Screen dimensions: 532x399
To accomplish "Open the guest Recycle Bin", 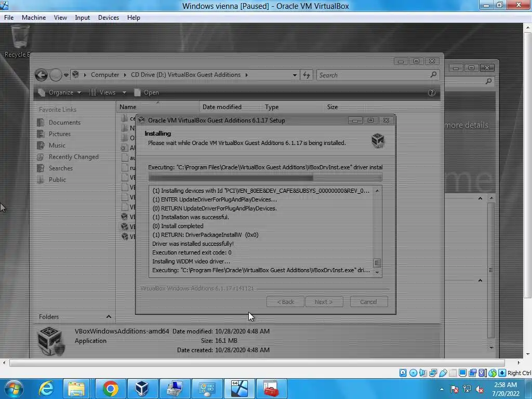I will coord(19,42).
